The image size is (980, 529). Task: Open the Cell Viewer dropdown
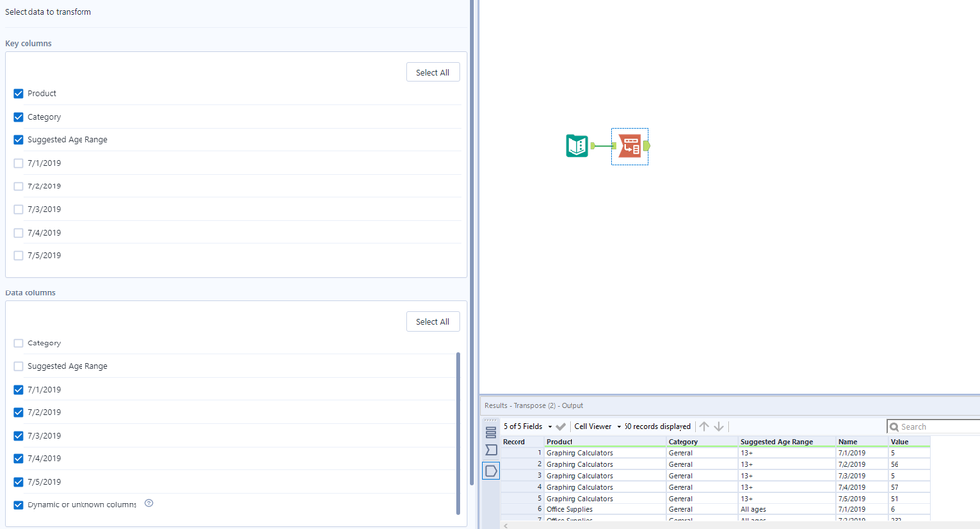[x=597, y=427]
